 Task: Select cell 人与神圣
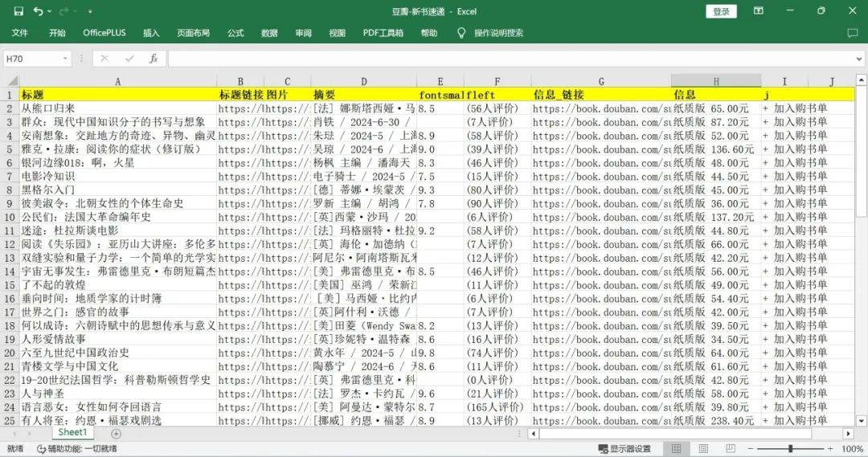click(118, 394)
